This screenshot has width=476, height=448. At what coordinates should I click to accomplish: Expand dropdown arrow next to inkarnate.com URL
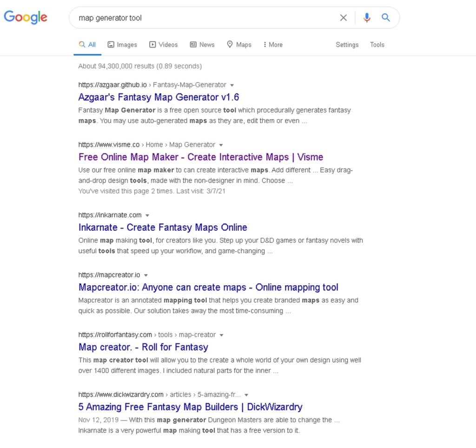click(147, 216)
